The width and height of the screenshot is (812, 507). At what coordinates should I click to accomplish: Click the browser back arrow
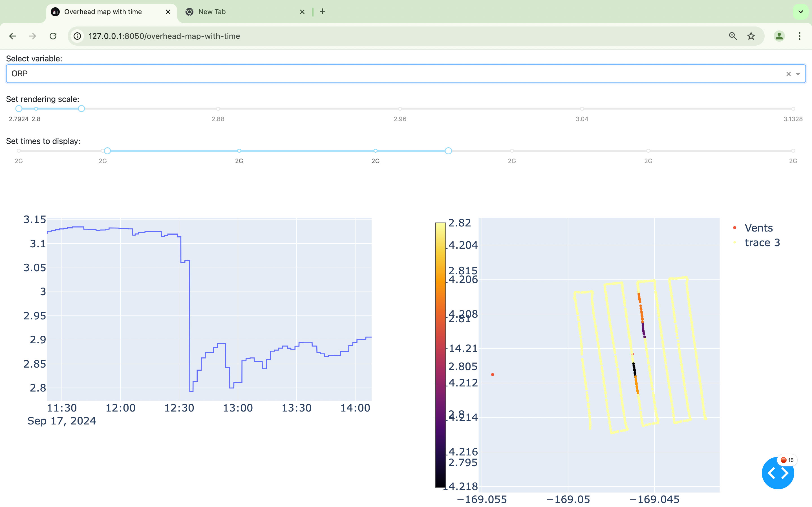(x=12, y=36)
